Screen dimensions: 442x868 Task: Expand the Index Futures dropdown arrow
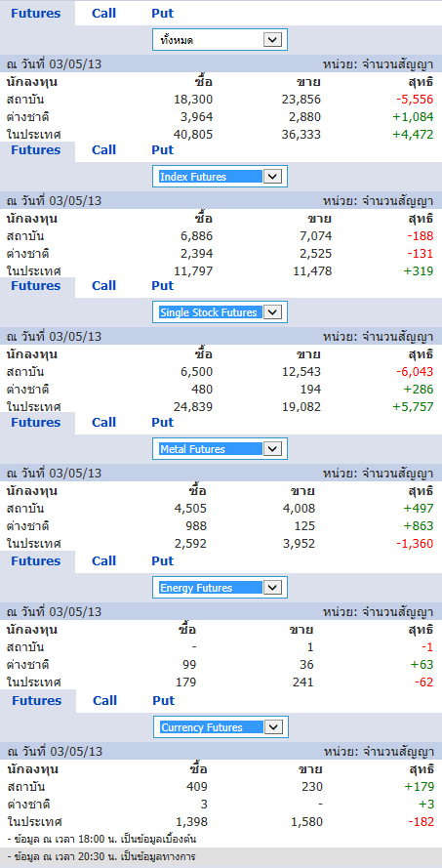(272, 177)
